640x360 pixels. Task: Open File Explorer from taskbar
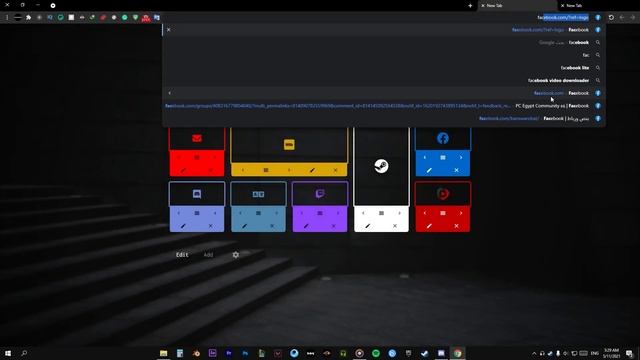pos(163,353)
